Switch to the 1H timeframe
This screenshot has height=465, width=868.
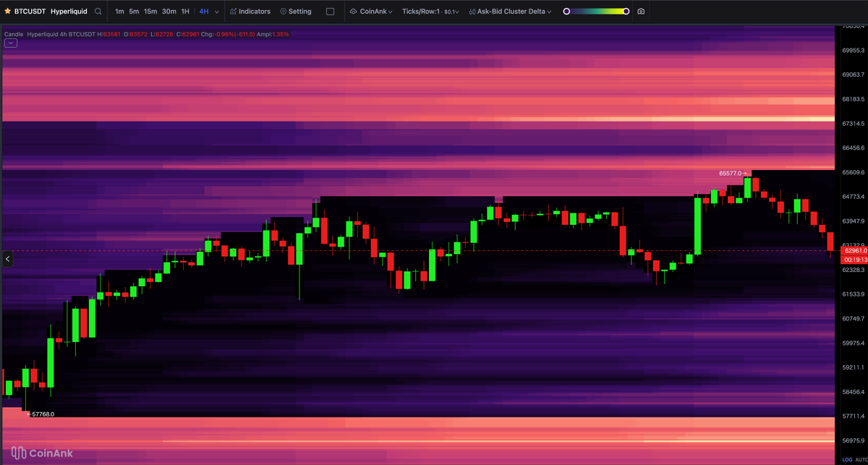pyautogui.click(x=186, y=12)
